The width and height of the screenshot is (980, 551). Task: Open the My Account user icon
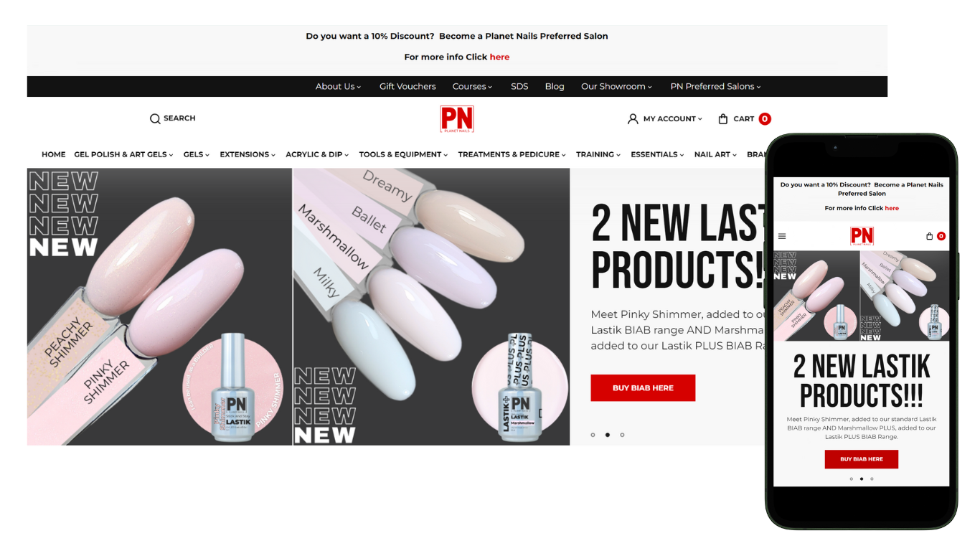(x=633, y=118)
